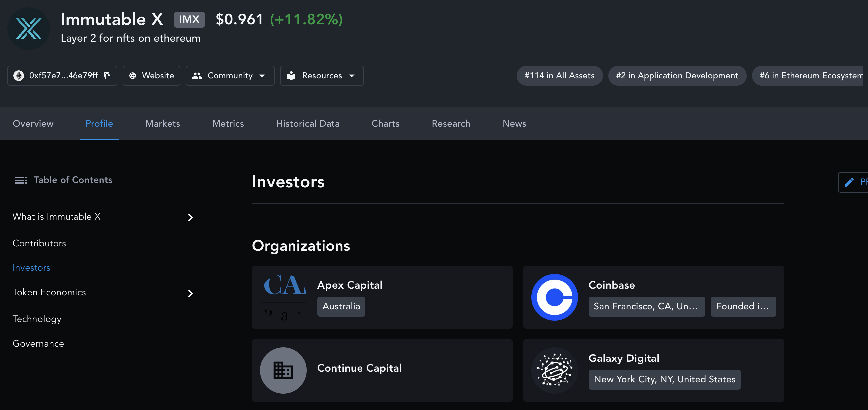This screenshot has width=868, height=410.
Task: Copy the contract address with the copy icon
Action: point(107,76)
